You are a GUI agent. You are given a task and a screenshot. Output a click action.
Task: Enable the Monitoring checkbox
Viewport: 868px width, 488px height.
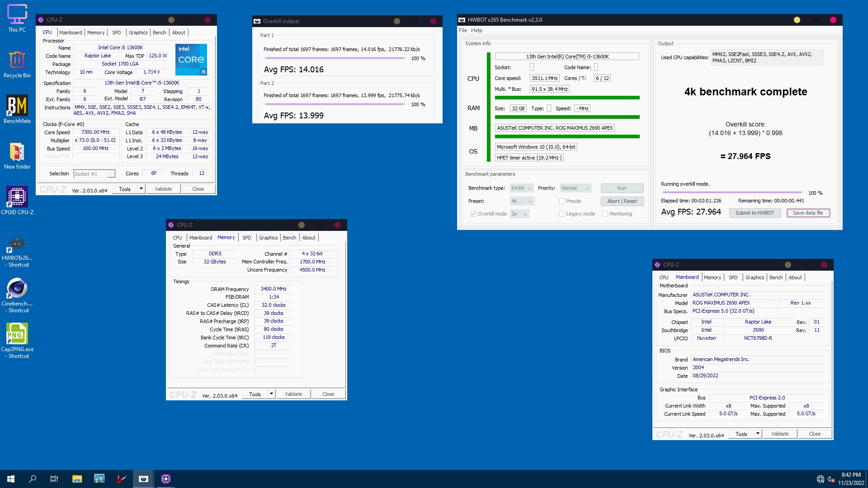tap(605, 214)
